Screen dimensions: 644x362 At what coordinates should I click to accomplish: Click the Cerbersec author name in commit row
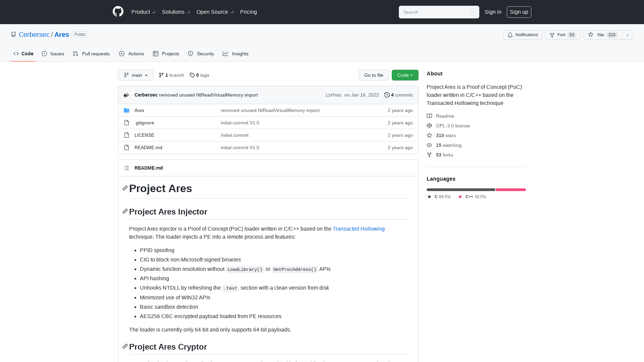tap(146, 95)
